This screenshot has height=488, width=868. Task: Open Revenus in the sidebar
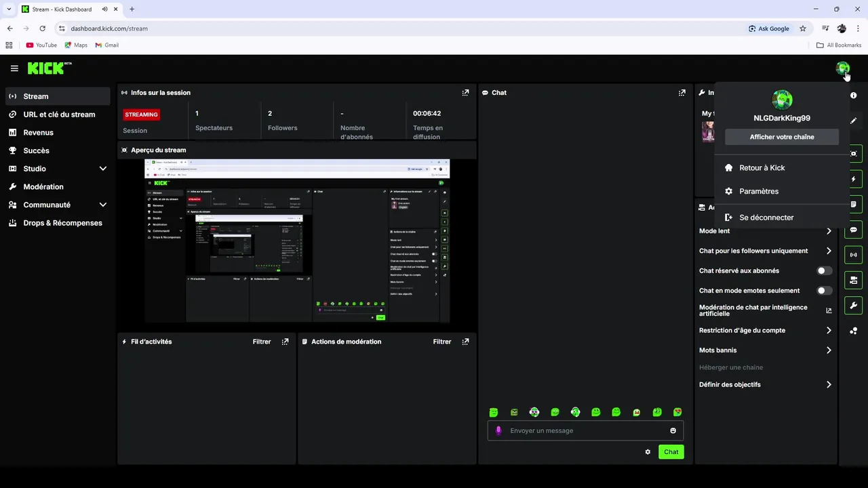(58, 133)
